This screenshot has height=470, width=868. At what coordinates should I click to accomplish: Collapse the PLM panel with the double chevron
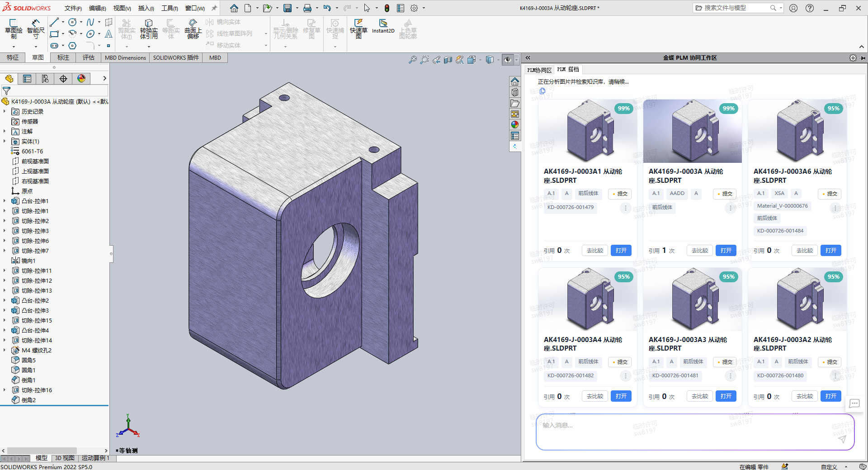pos(528,58)
